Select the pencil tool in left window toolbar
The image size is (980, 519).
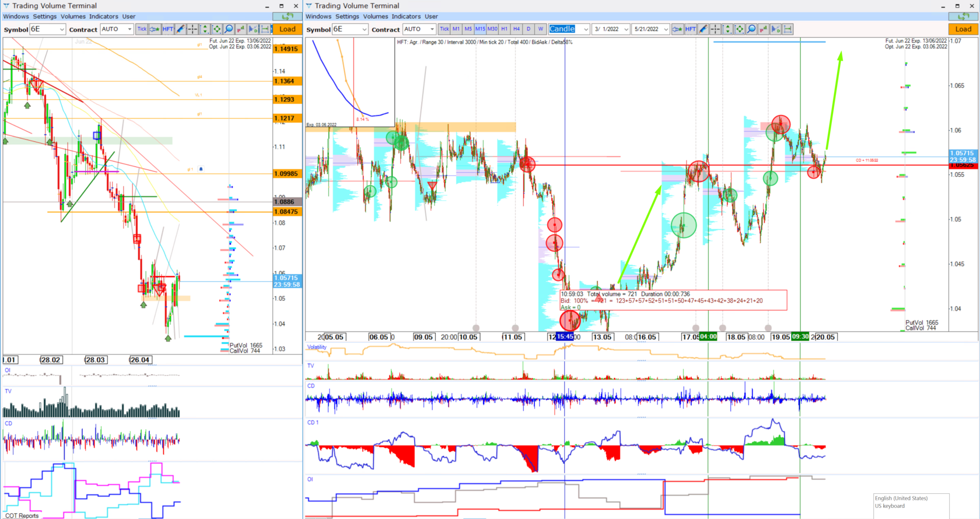coord(180,29)
